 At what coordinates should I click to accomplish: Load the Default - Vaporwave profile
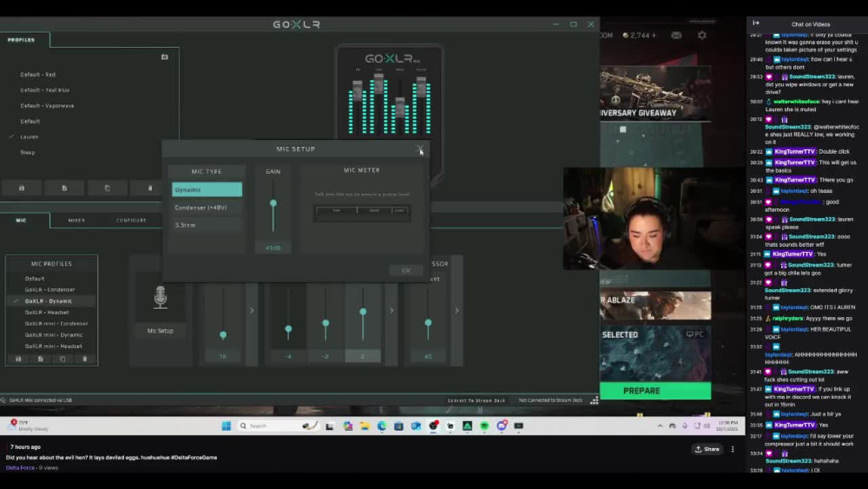pos(47,105)
